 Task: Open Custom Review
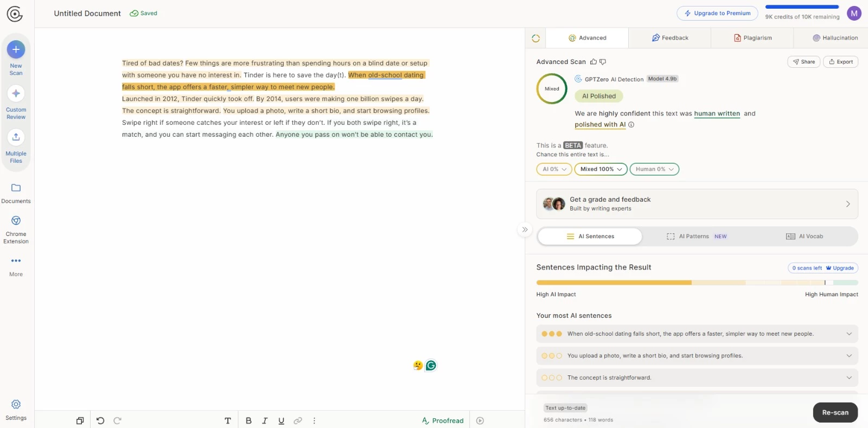16,103
